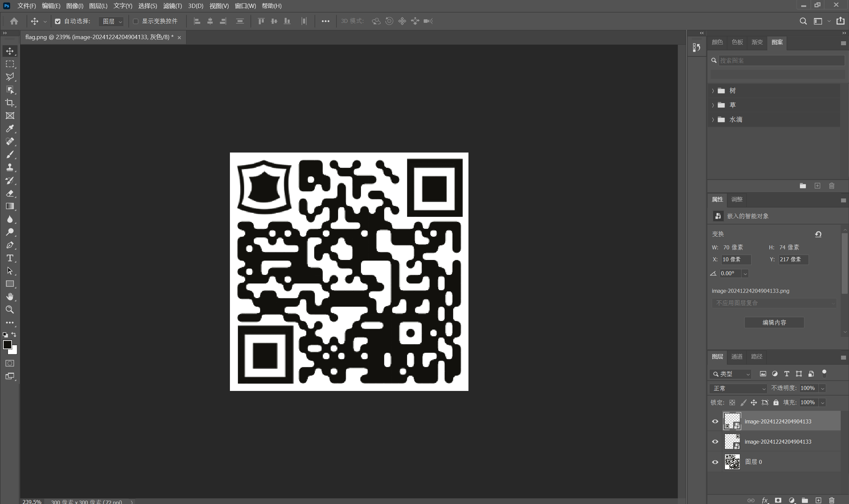
Task: Open the 填充 fill dropdown arrow
Action: 822,403
